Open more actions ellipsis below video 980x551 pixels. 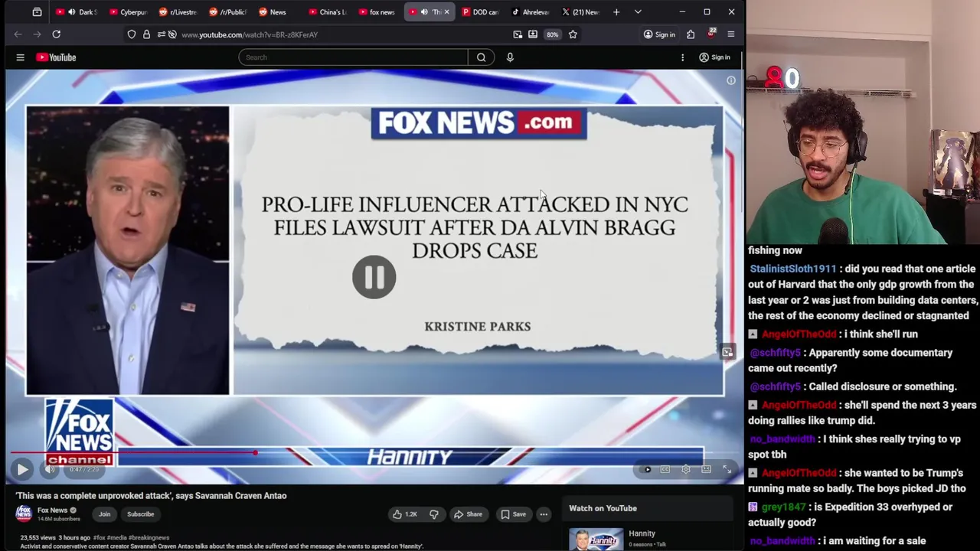click(544, 514)
